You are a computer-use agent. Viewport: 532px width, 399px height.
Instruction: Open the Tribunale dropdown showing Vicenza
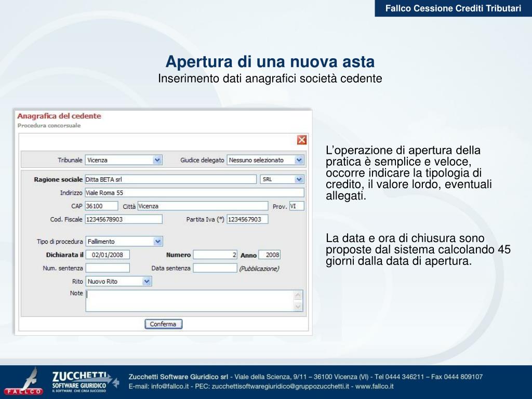tap(124, 160)
